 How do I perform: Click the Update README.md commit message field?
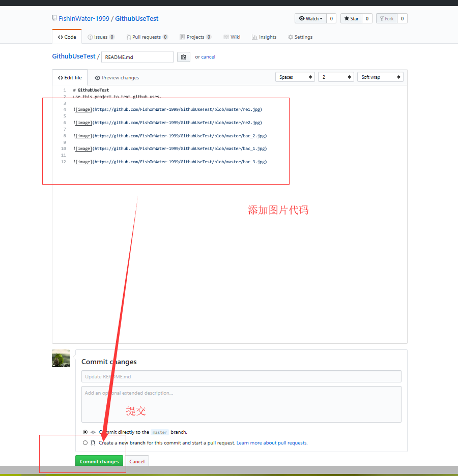coord(241,376)
